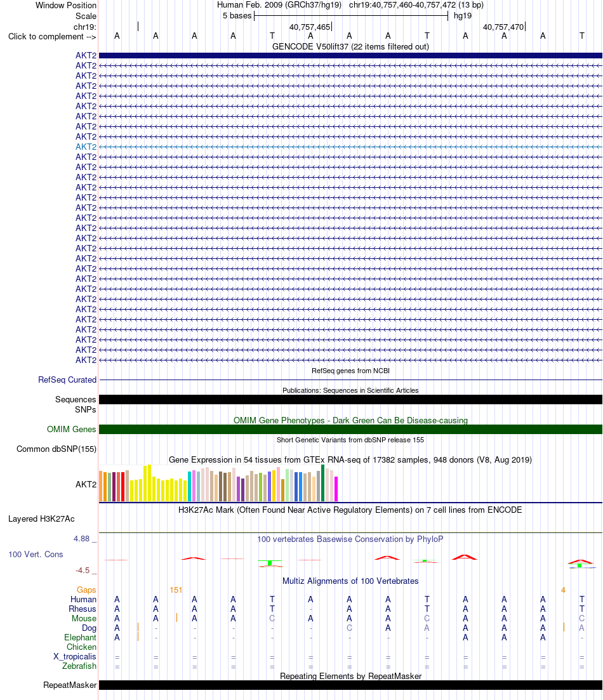
Task: Click the "Zebrafish" alignment species label
Action: point(79,666)
